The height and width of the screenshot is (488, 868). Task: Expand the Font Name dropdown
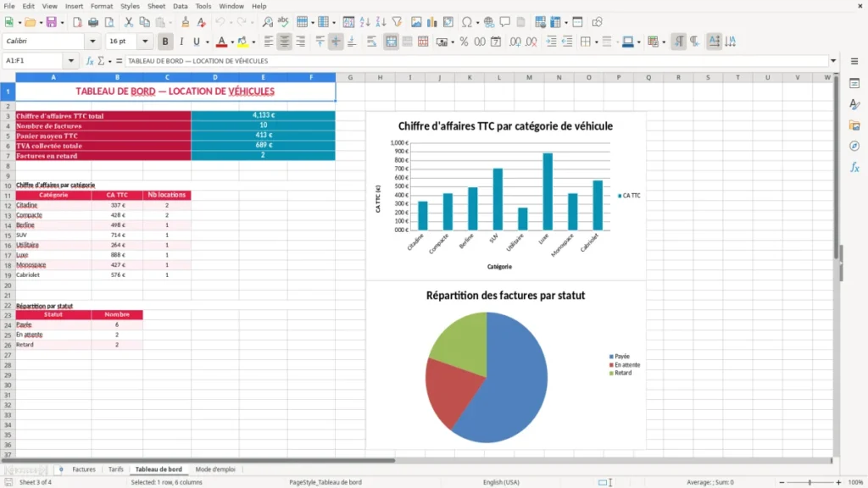pos(92,42)
